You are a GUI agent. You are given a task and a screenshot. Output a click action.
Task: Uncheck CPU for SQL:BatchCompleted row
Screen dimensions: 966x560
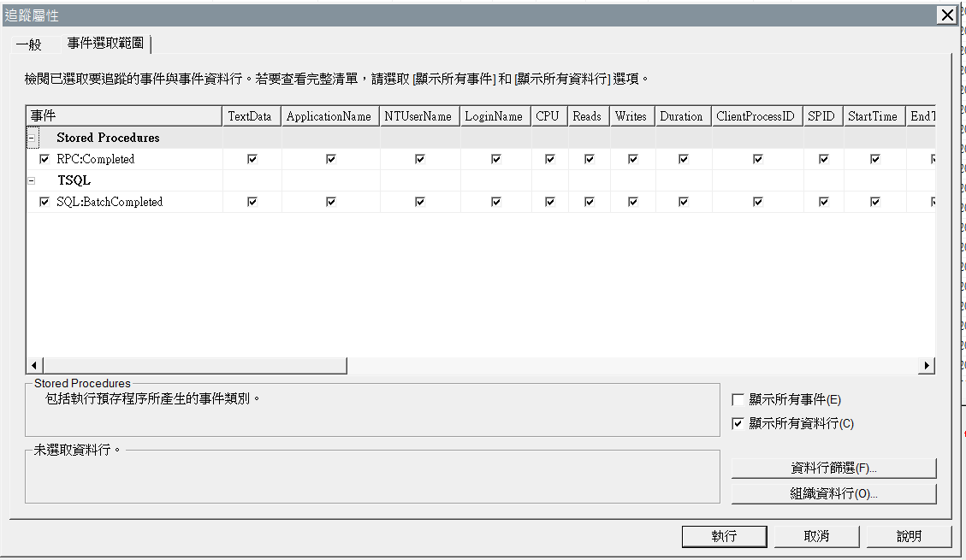[549, 202]
